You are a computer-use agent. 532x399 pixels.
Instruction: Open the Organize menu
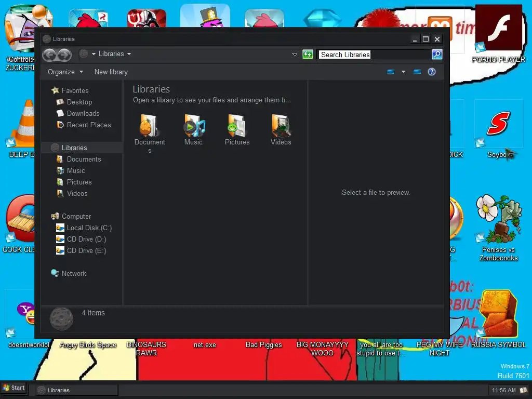click(65, 72)
